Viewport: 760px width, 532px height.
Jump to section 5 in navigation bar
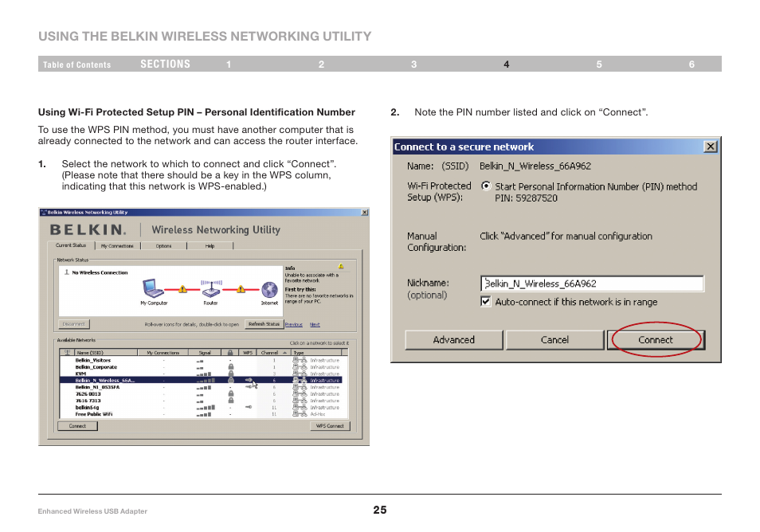[599, 64]
